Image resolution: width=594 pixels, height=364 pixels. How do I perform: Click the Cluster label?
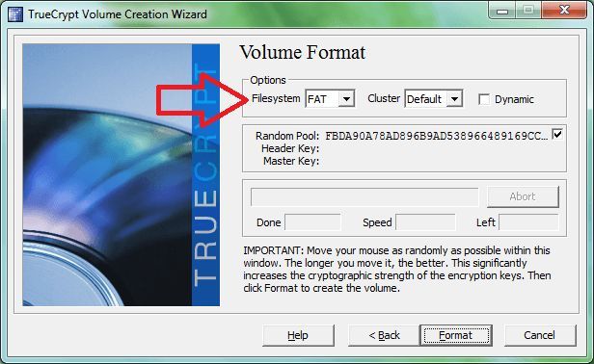(x=384, y=98)
